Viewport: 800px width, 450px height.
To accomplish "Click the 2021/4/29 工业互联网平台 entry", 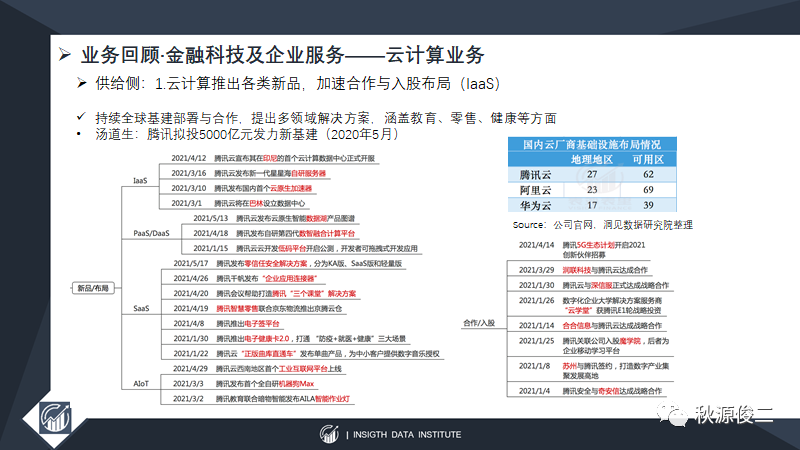I will tap(257, 369).
